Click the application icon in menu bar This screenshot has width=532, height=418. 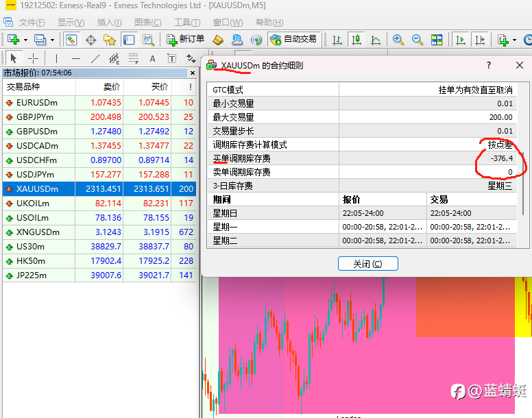pos(8,23)
